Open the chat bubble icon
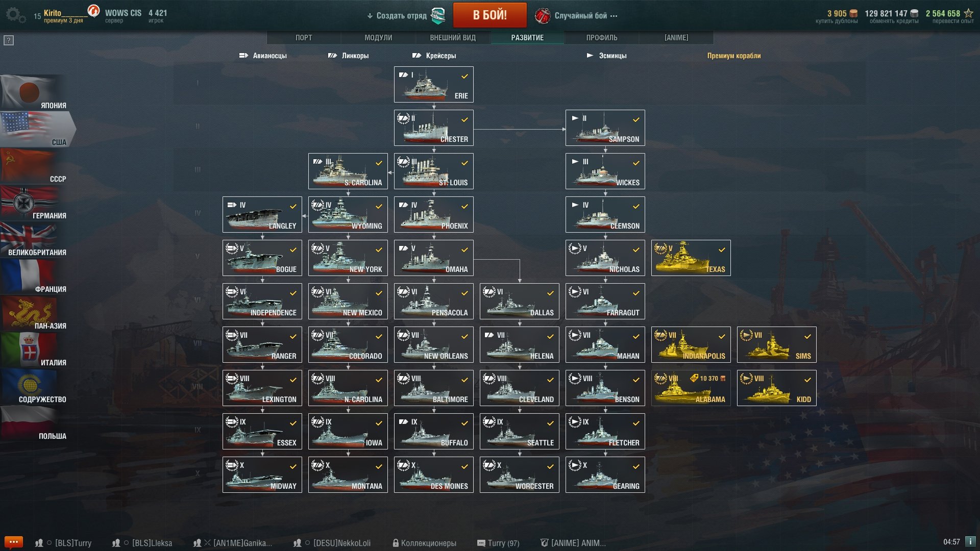The image size is (980, 551). (x=14, y=542)
